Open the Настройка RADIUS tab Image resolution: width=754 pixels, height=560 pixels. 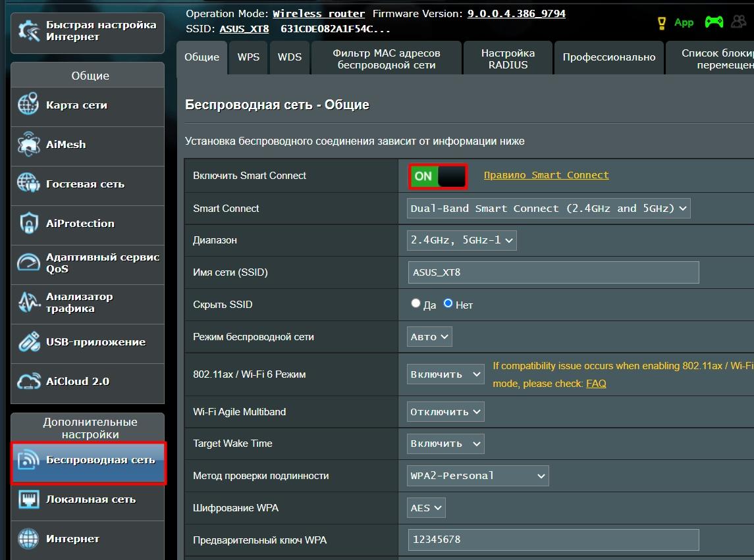tap(508, 59)
